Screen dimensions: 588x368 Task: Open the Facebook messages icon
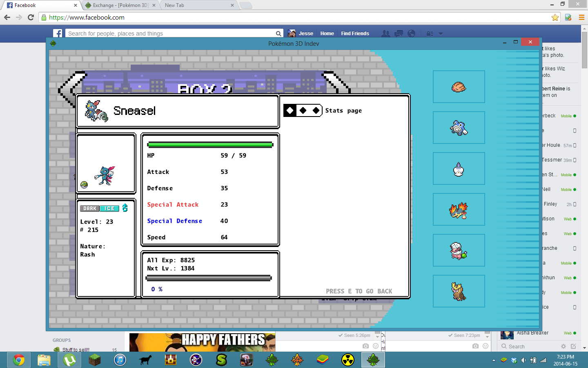coord(399,34)
